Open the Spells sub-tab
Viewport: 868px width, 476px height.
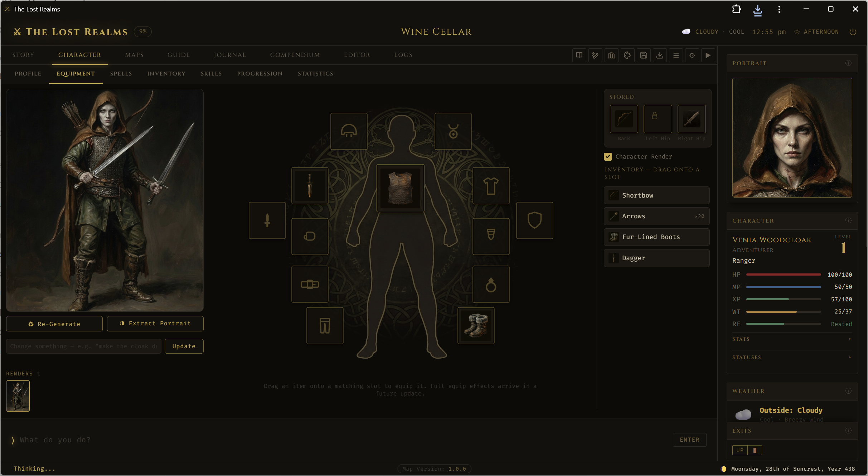point(121,74)
